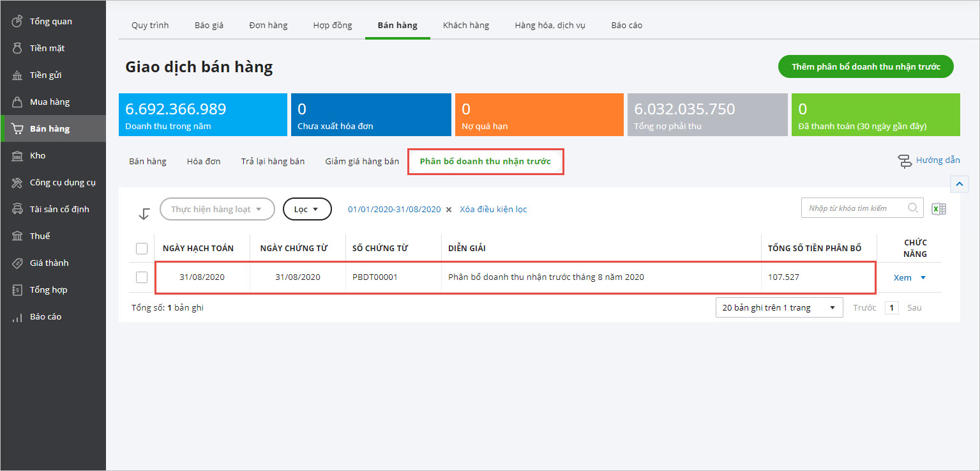The height and width of the screenshot is (471, 980).
Task: Open Tổng quan overview icon in sidebar
Action: pyautogui.click(x=17, y=21)
